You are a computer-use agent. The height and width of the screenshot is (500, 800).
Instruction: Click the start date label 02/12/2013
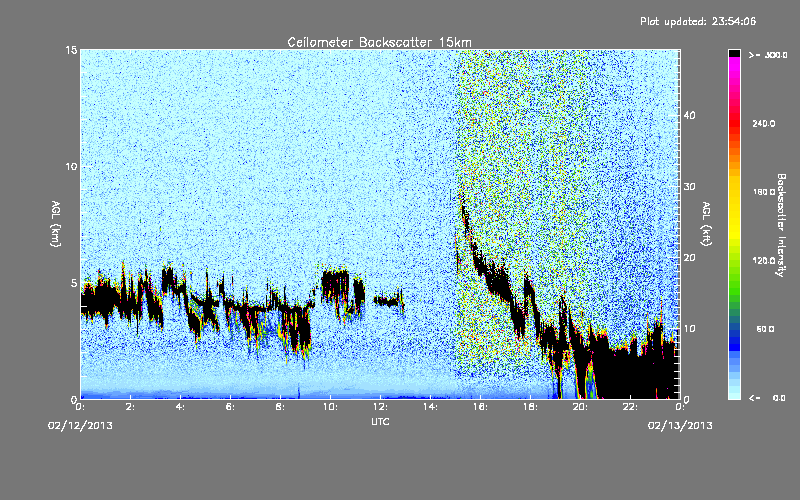point(80,426)
